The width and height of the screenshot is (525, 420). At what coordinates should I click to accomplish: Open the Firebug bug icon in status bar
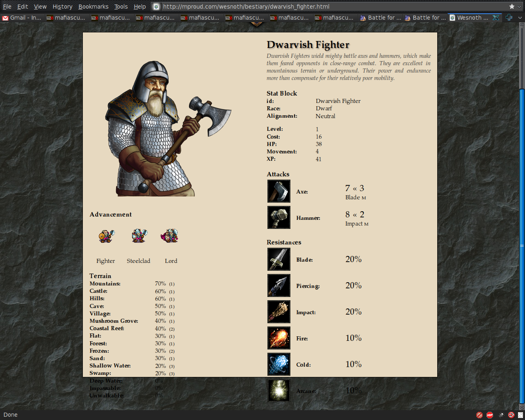[501, 415]
